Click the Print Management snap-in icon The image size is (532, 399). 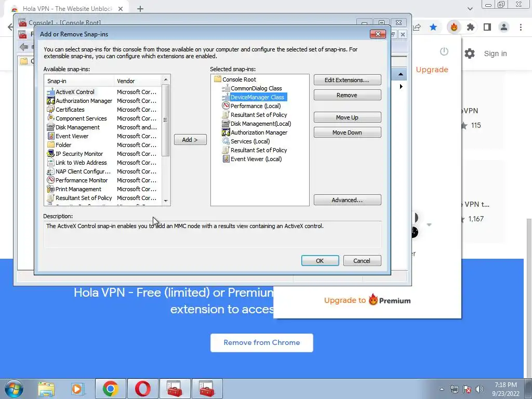point(50,189)
